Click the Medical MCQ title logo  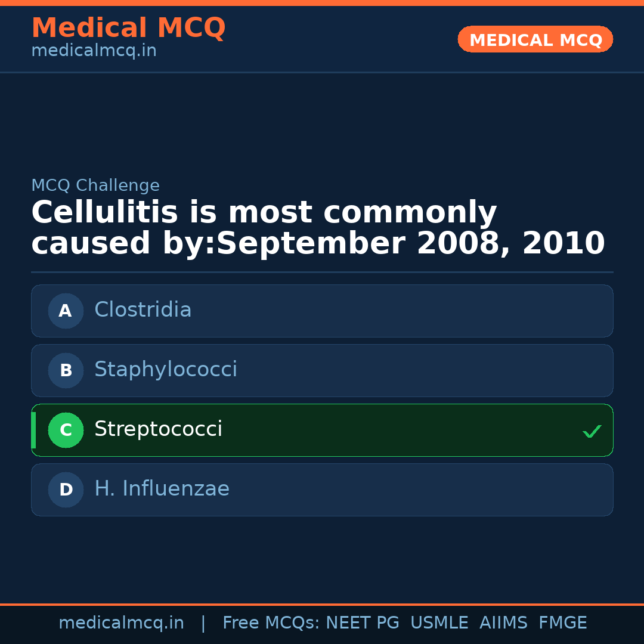coord(128,28)
